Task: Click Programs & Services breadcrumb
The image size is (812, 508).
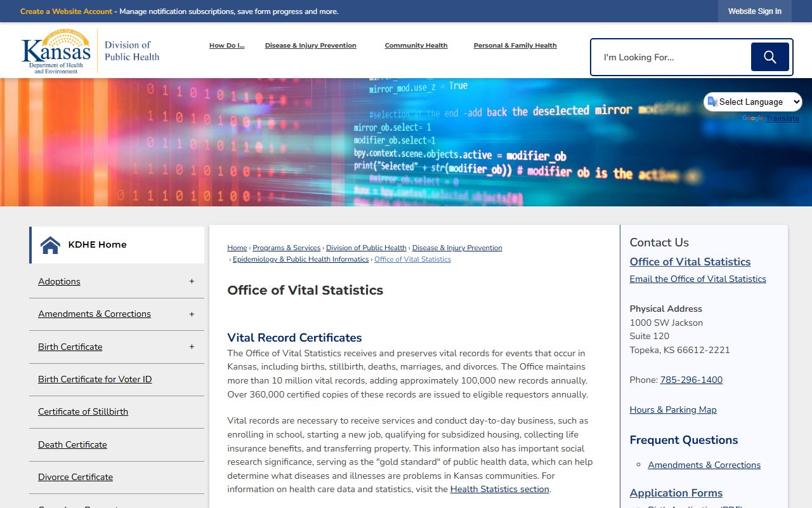Action: tap(287, 248)
